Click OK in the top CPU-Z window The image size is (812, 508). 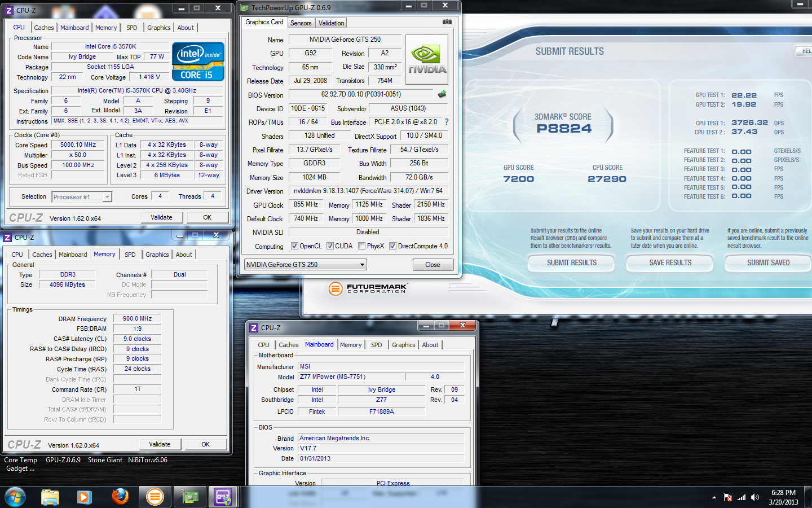pyautogui.click(x=208, y=217)
